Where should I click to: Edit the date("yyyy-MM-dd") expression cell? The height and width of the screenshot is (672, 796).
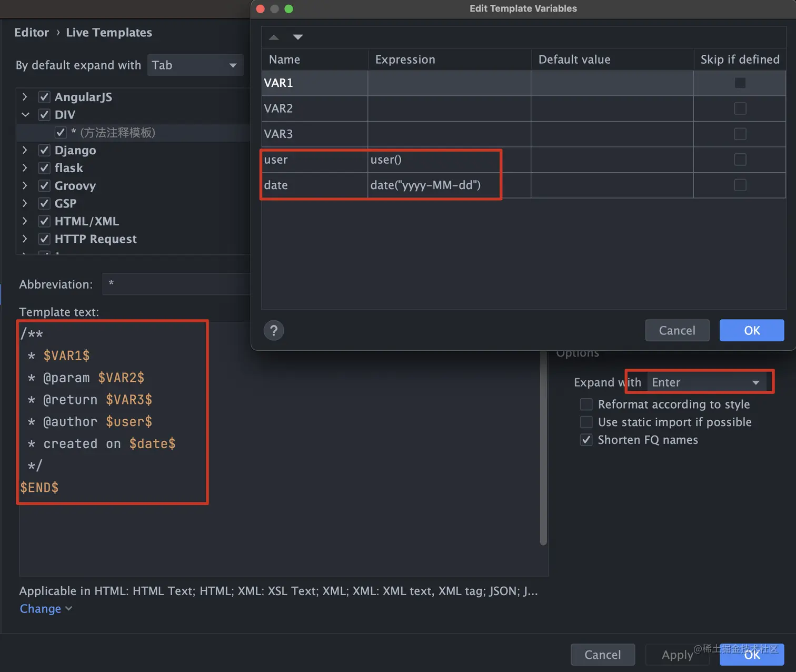coord(449,185)
